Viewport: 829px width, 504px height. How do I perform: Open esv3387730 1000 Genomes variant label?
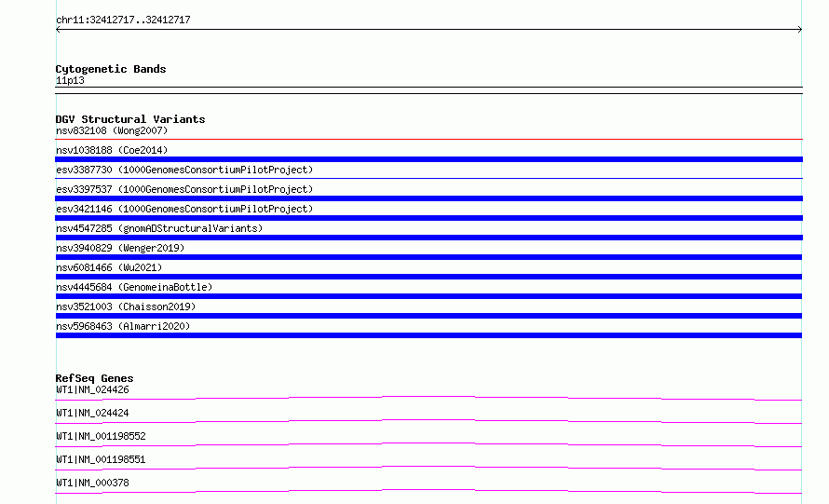pyautogui.click(x=184, y=170)
